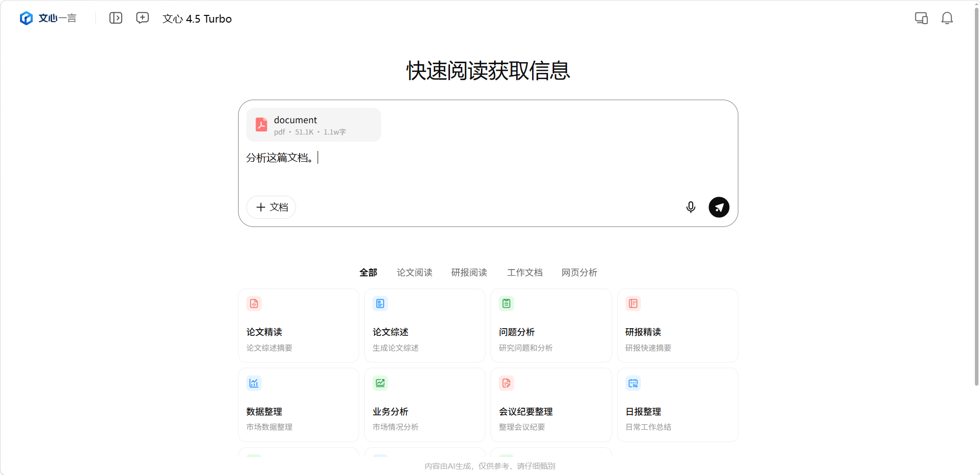Screen dimensions: 980x475
Task: Click the 研报精读 card icon
Action: pos(633,303)
